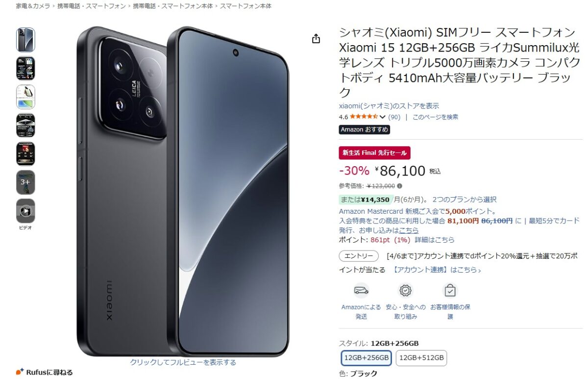Expand the 3+ more images thumbnail

tap(25, 182)
